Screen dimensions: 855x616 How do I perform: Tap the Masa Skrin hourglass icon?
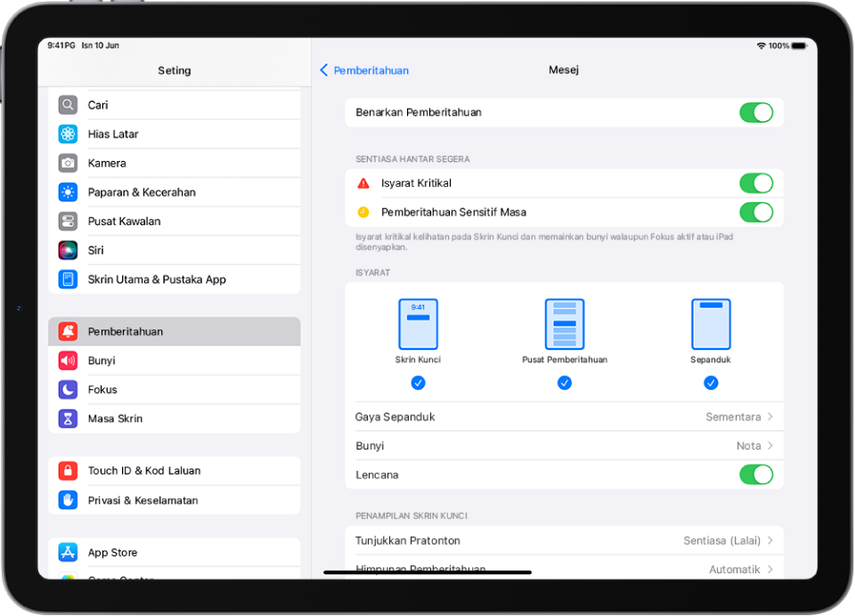[68, 418]
